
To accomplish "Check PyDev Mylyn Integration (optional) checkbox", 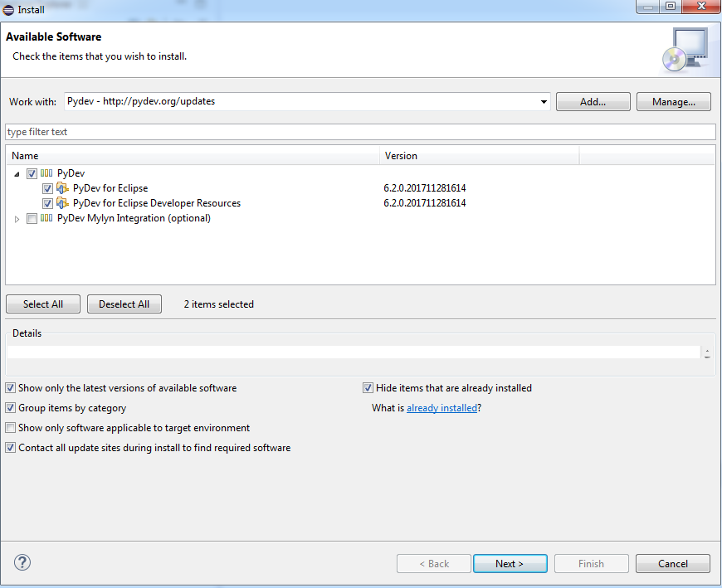I will coord(32,219).
